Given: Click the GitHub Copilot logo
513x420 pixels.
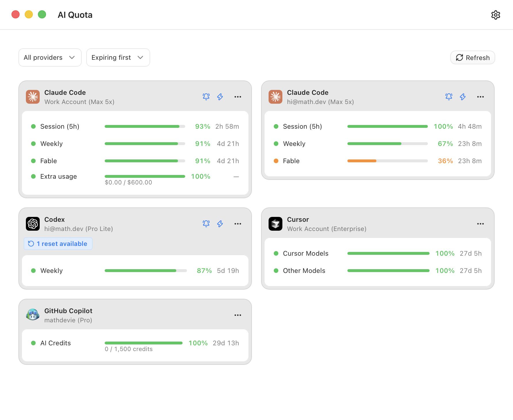Looking at the screenshot, I should click(33, 315).
